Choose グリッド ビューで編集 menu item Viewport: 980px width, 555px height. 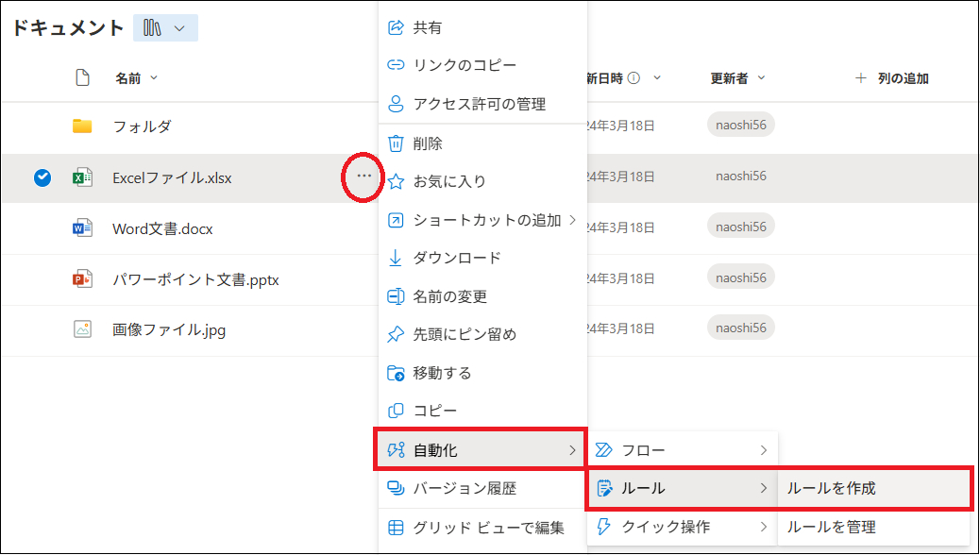482,528
